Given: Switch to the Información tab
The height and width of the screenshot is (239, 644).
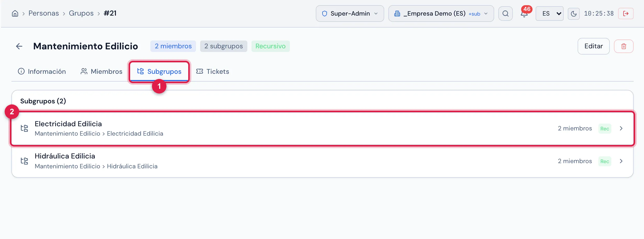Looking at the screenshot, I should tap(42, 71).
